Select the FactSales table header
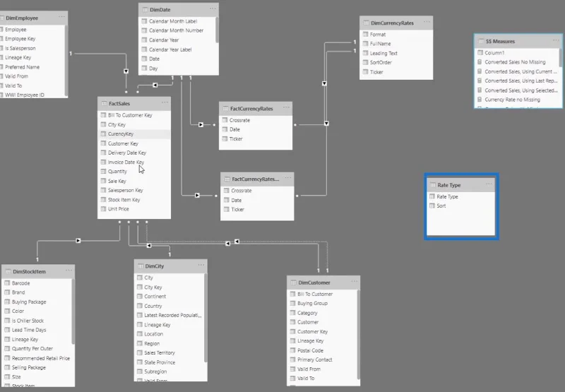 (x=134, y=103)
